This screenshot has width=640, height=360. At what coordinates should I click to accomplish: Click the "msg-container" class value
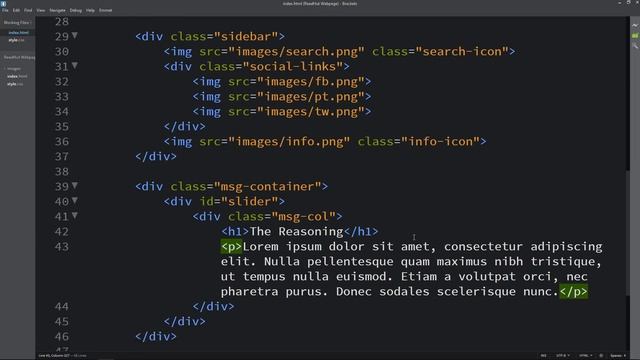(x=268, y=187)
